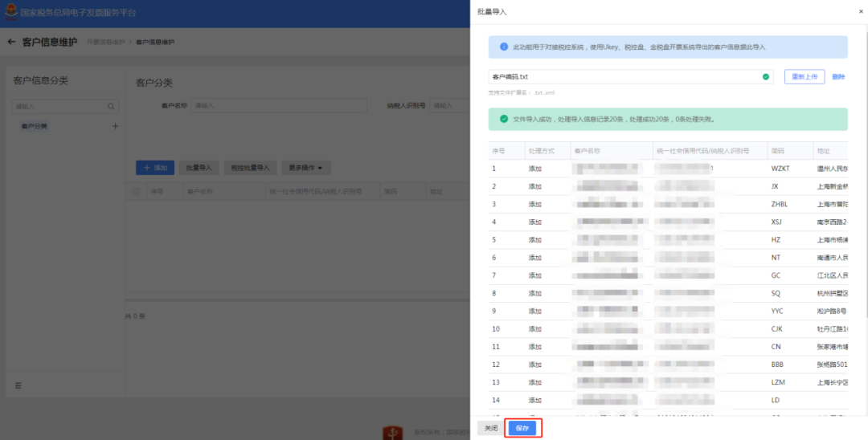868x440 pixels.
Task: Click the XSJ code cell
Action: (776, 222)
